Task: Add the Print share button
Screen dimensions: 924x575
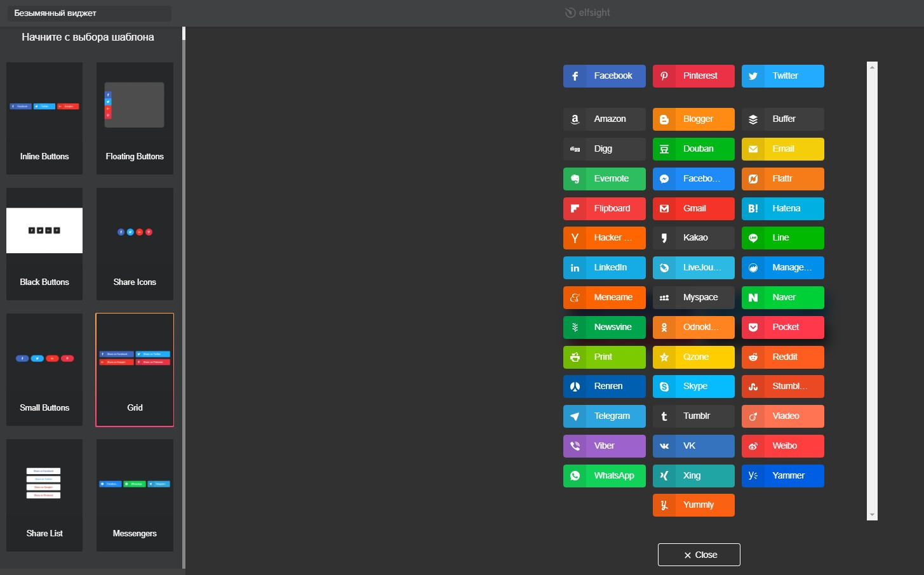Action: click(604, 357)
